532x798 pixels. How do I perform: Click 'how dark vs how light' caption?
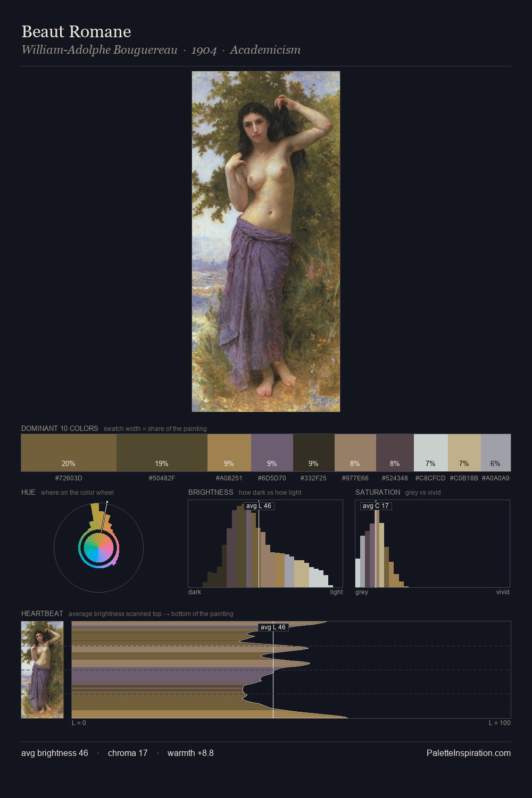(270, 493)
